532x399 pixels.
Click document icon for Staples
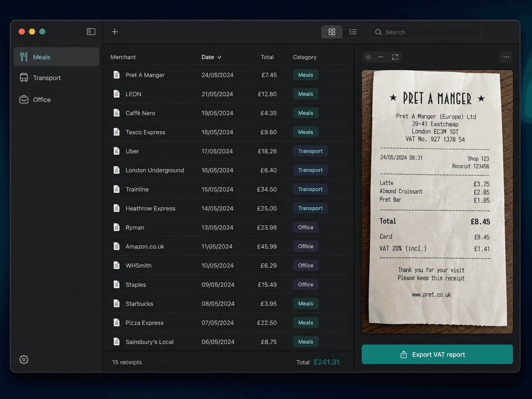pyautogui.click(x=117, y=284)
